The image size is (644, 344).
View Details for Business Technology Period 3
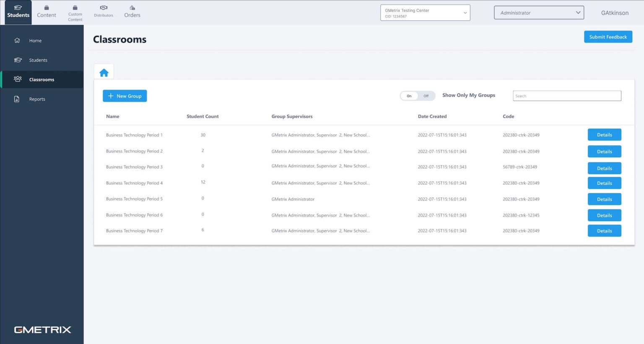(604, 168)
